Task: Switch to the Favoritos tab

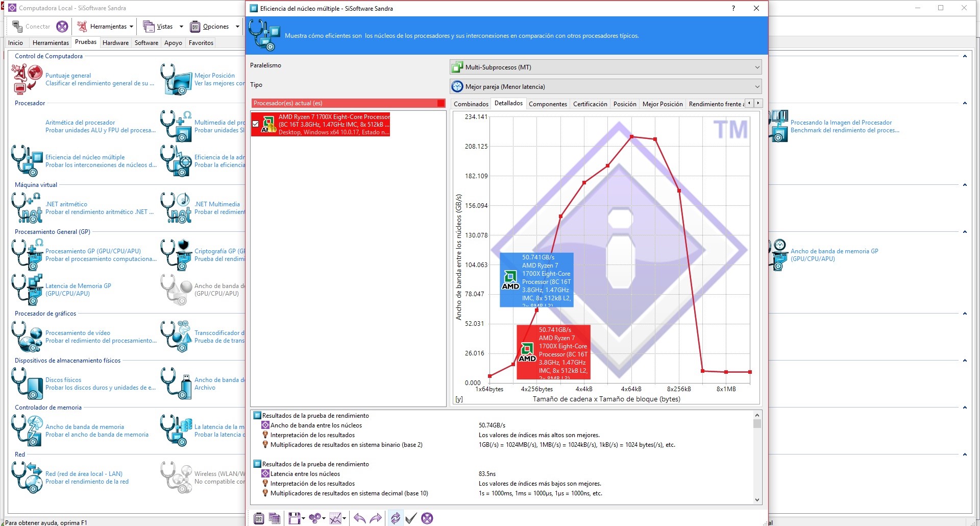Action: pyautogui.click(x=201, y=43)
